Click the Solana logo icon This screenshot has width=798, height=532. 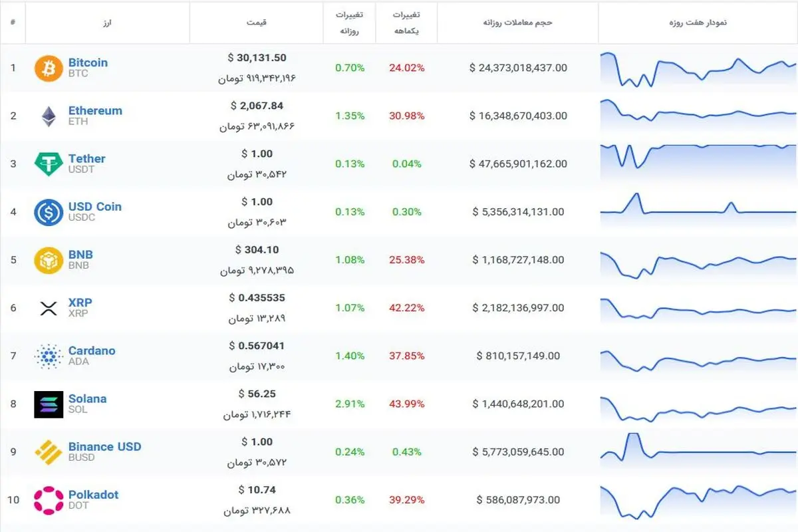pos(49,404)
